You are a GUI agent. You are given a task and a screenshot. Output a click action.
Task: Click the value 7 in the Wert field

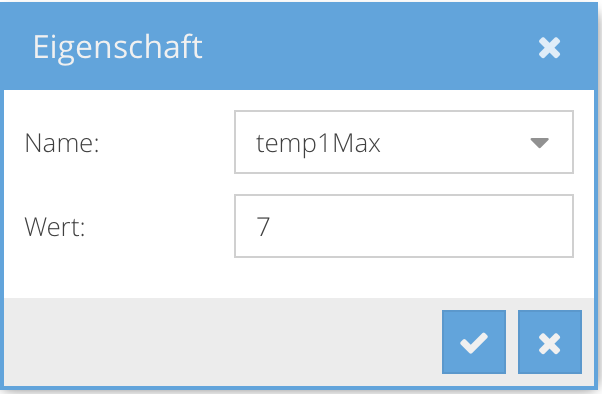263,227
